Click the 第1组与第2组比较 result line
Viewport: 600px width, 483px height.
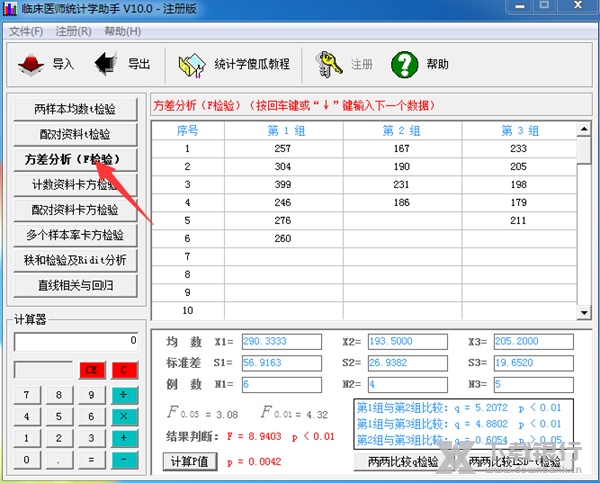[459, 408]
